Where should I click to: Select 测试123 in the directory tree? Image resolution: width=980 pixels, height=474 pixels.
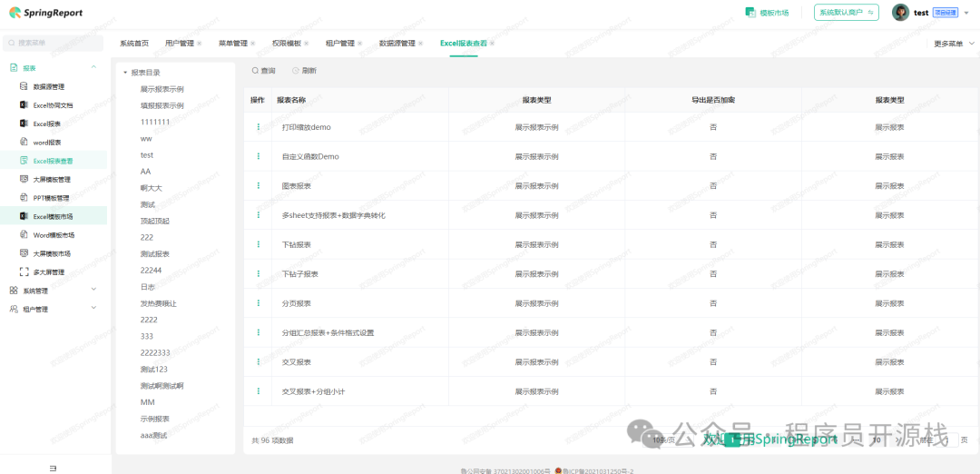(153, 370)
